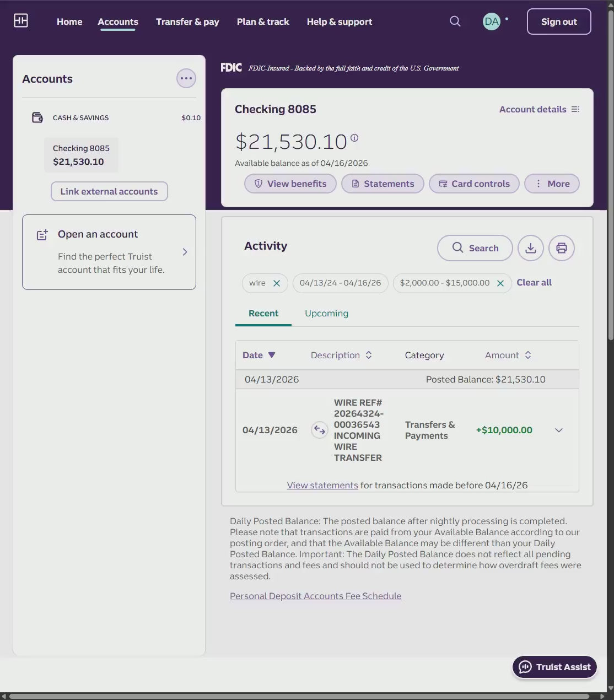
Task: Click View benefits button
Action: (x=290, y=184)
